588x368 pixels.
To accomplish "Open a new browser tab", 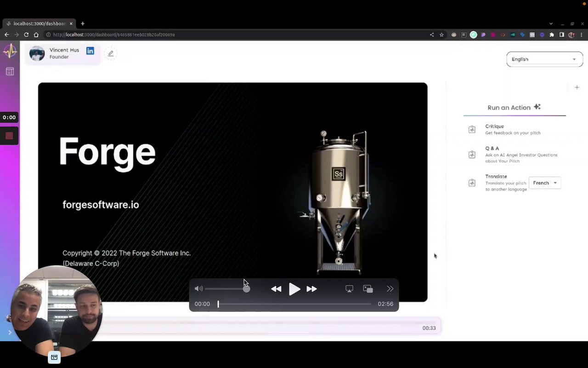I will 83,23.
